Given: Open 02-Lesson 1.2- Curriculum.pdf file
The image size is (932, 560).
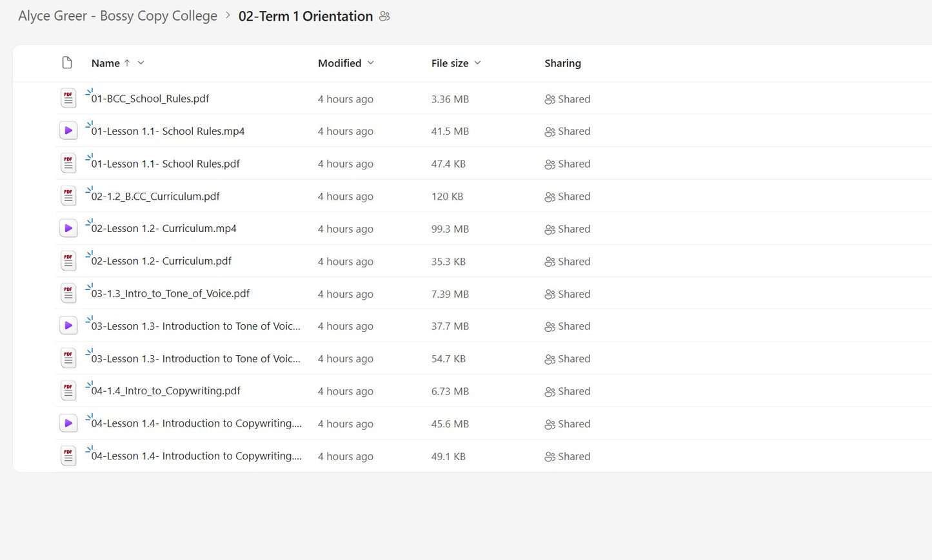Looking at the screenshot, I should [x=161, y=261].
